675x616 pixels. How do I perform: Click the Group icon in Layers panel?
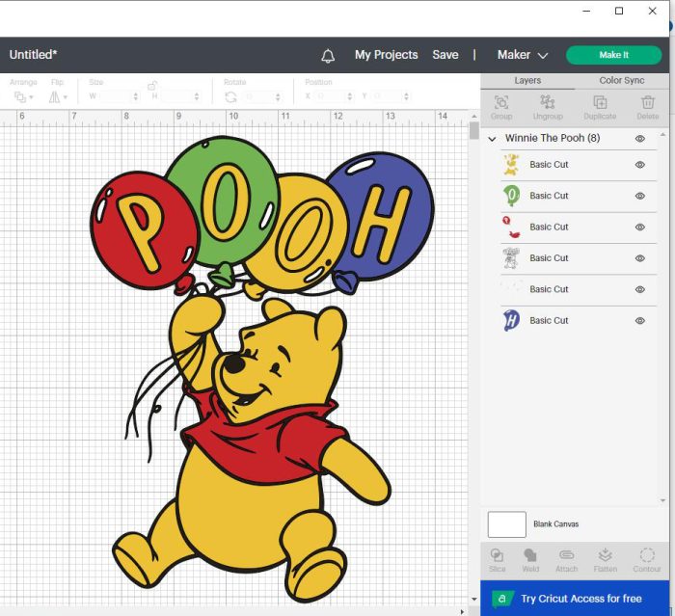pos(501,102)
